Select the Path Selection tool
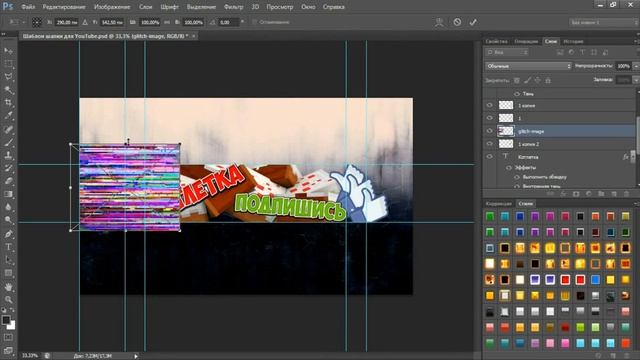Screen dimensions: 640x360 click(8, 260)
